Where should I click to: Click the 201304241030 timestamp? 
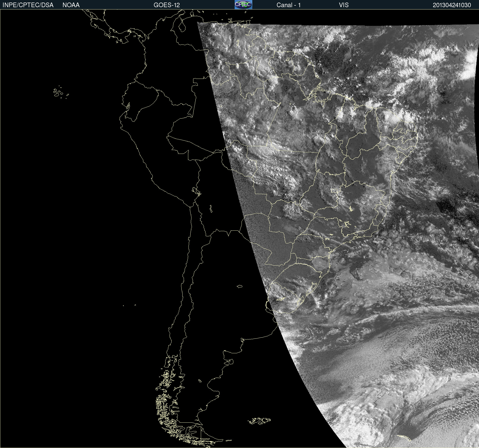click(x=452, y=5)
